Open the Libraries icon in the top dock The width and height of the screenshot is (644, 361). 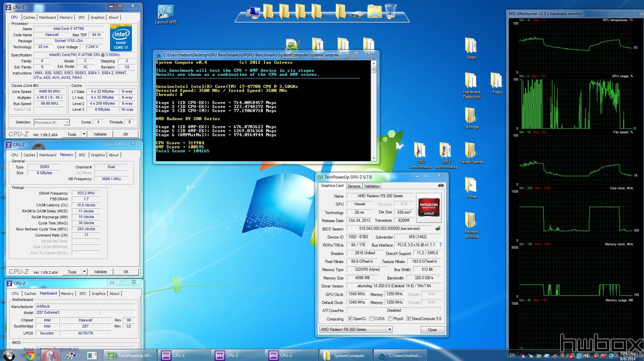(x=374, y=11)
